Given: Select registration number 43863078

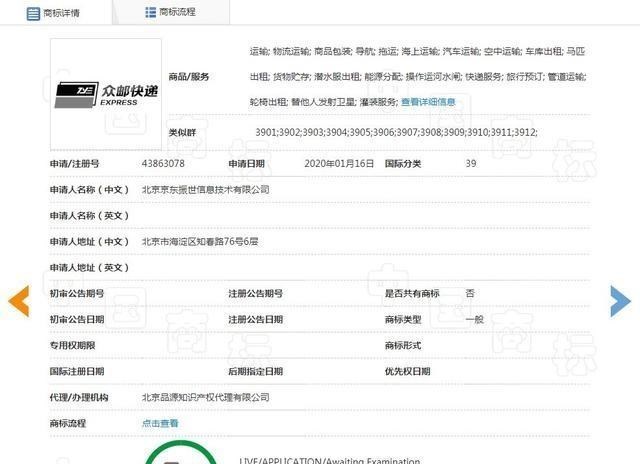Looking at the screenshot, I should point(163,164).
